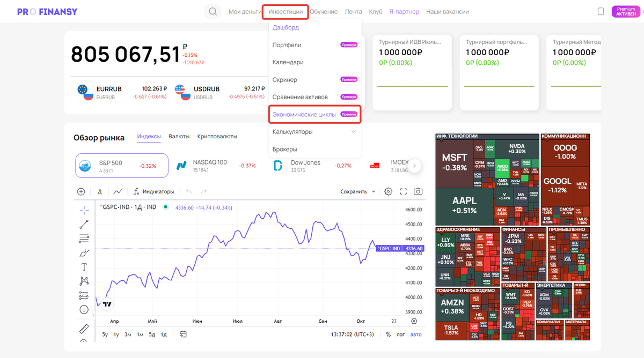The width and height of the screenshot is (644, 358).
Task: Select the forecast and measure tool
Action: pyautogui.click(x=84, y=295)
